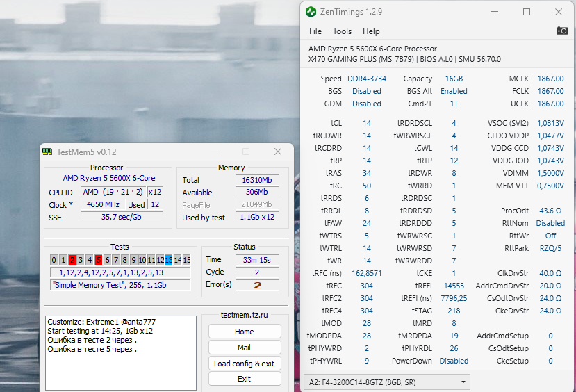The image size is (576, 392).
Task: Click the Capacity value 16GB
Action: 454,79
